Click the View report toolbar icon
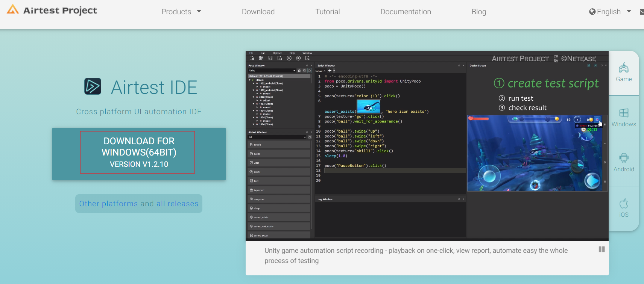The height and width of the screenshot is (284, 644). coord(308,58)
